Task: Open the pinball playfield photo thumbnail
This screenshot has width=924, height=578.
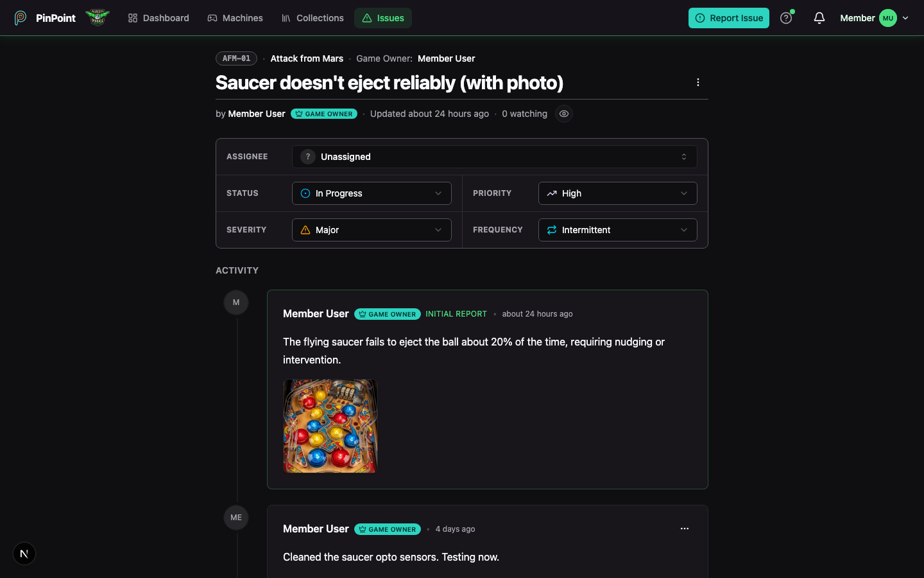Action: coord(330,426)
